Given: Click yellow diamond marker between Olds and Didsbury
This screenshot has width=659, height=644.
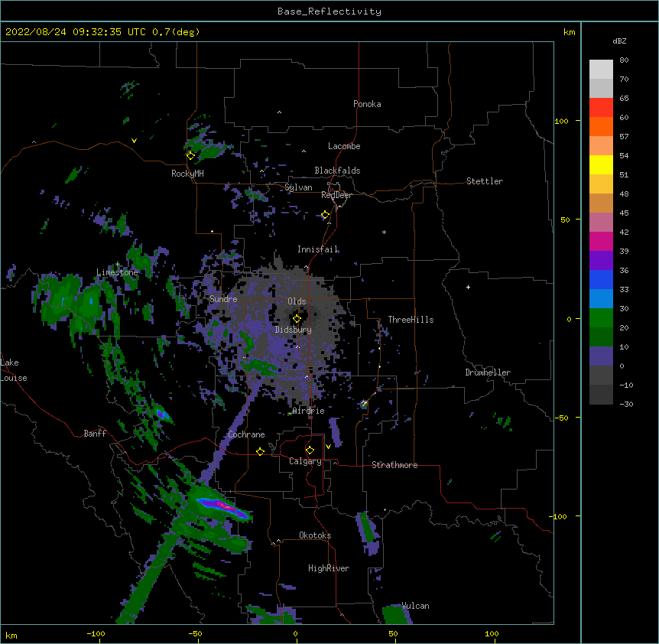Looking at the screenshot, I should pyautogui.click(x=297, y=319).
